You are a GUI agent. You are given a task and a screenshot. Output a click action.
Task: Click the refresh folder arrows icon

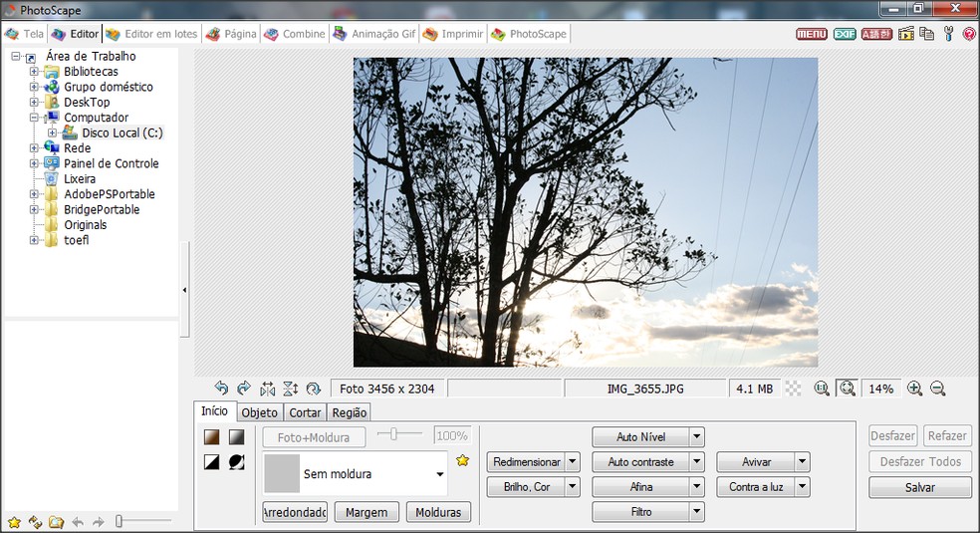coord(35,522)
